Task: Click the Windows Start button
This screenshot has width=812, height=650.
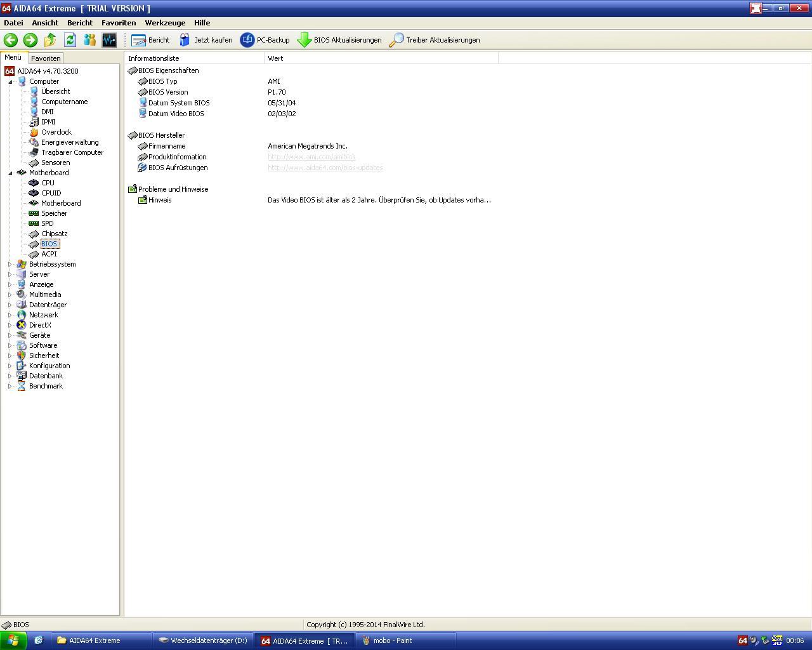Action: tap(13, 640)
